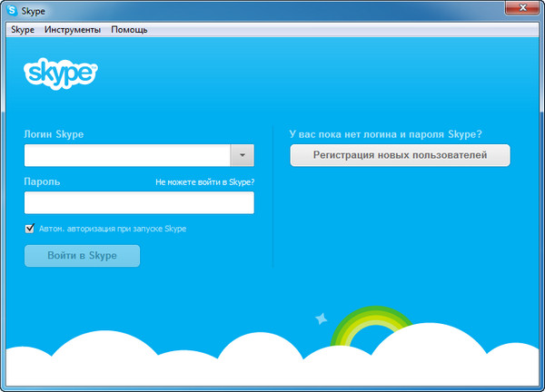The image size is (545, 392).
Task: Open the Помощь menu
Action: [129, 30]
